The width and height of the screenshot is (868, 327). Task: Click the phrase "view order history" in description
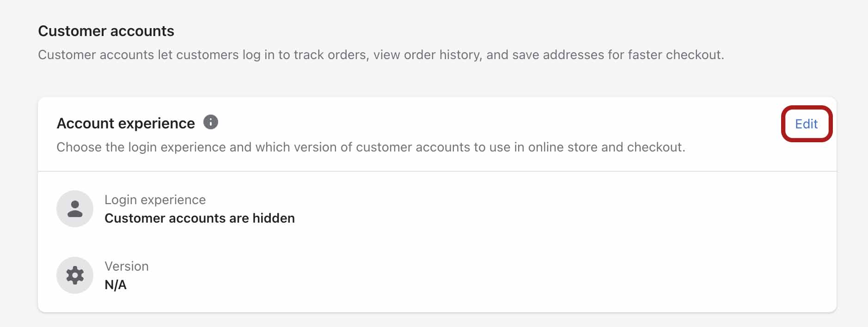click(x=428, y=55)
